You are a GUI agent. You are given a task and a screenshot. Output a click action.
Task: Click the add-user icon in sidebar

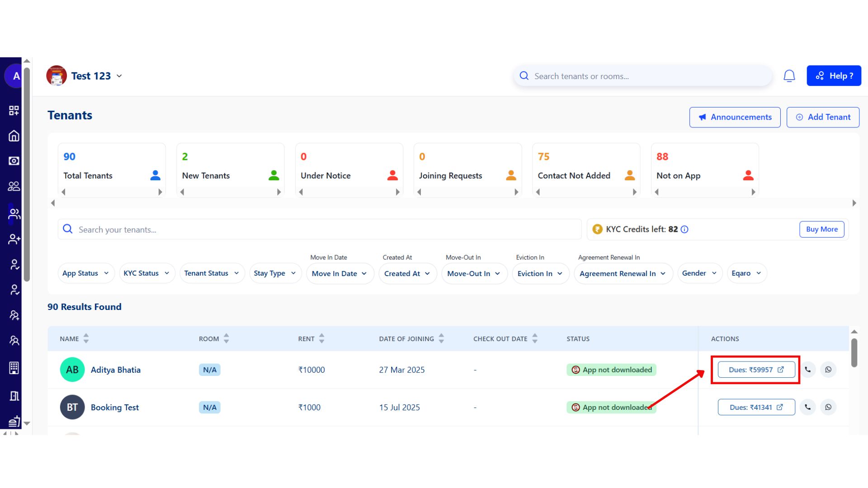click(x=14, y=239)
